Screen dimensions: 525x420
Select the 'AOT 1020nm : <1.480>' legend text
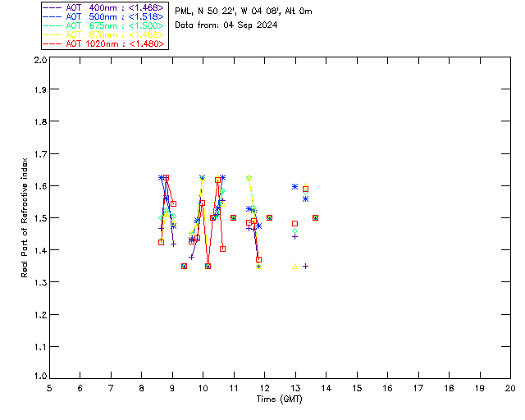tap(115, 43)
